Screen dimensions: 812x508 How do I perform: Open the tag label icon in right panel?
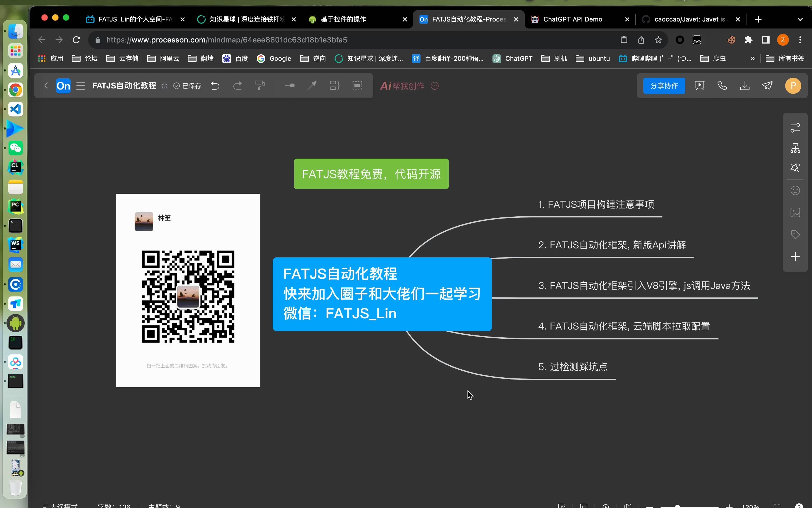tap(795, 234)
